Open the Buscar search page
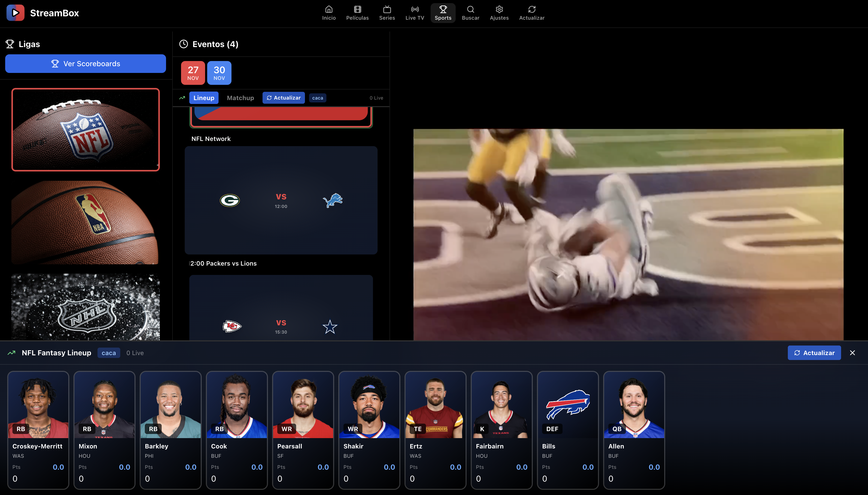The image size is (868, 495). tap(470, 13)
